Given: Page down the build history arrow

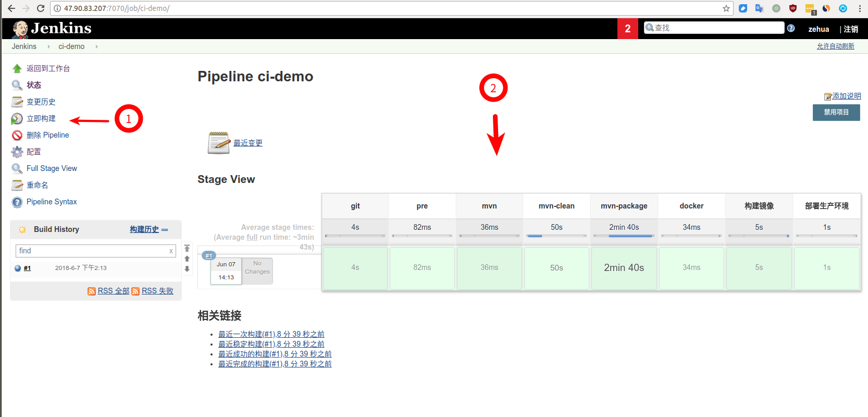Looking at the screenshot, I should [187, 269].
